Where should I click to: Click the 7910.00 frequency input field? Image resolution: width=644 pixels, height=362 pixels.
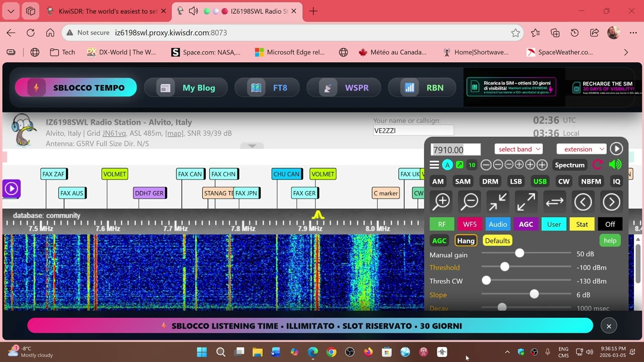[456, 149]
